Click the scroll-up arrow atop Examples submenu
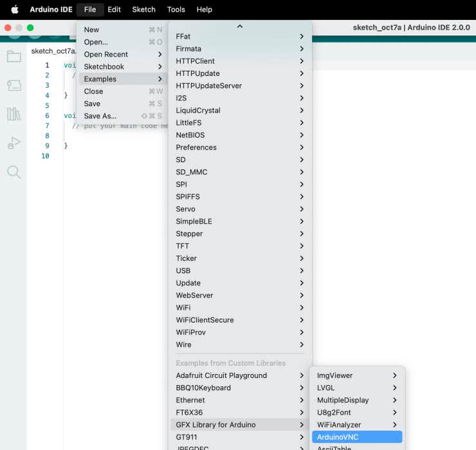The image size is (476, 450). coord(240,26)
